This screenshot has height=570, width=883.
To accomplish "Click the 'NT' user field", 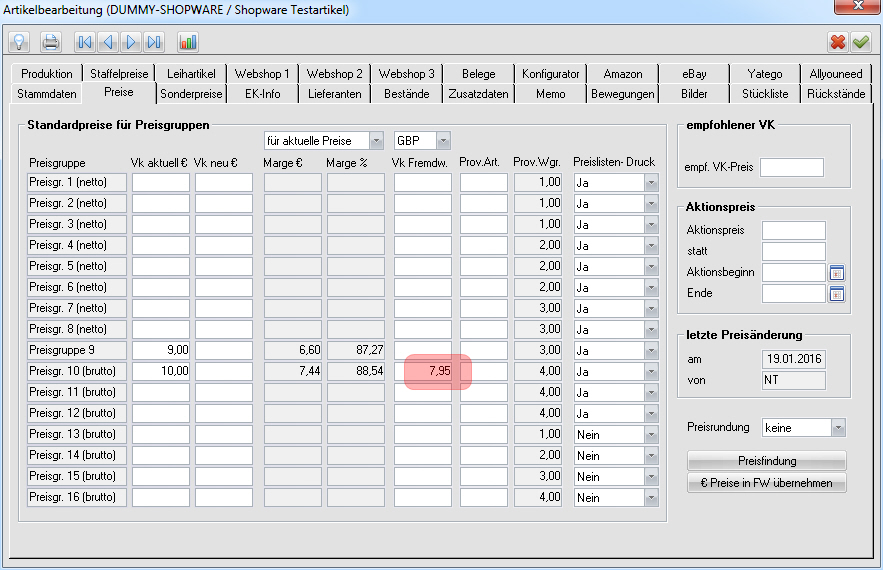I will tap(793, 380).
